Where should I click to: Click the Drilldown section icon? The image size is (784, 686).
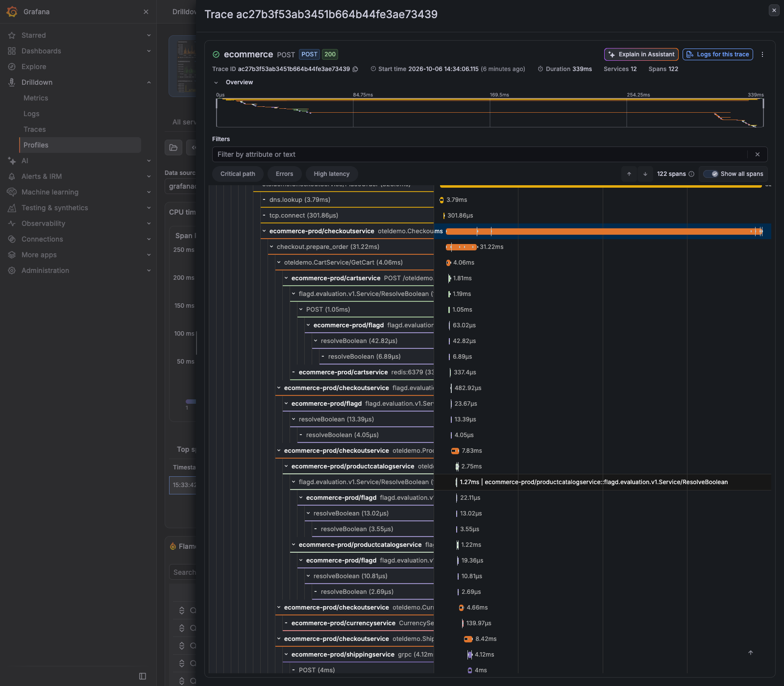pyautogui.click(x=12, y=82)
